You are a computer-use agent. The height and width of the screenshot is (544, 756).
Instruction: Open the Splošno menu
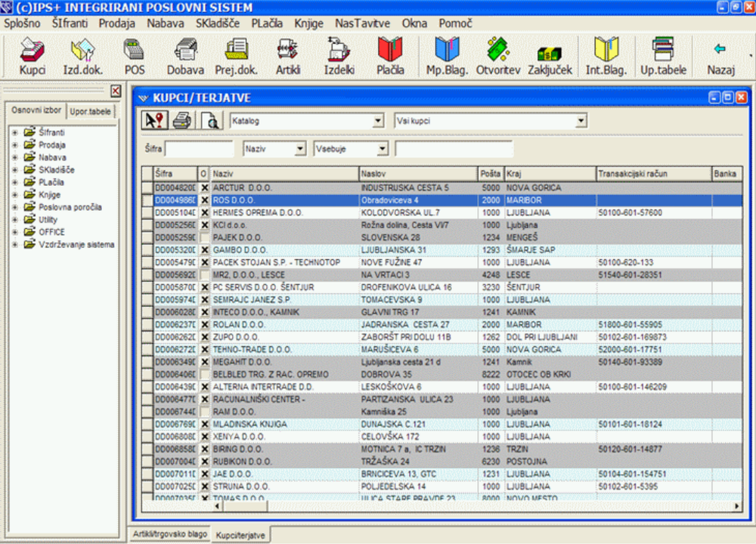22,23
